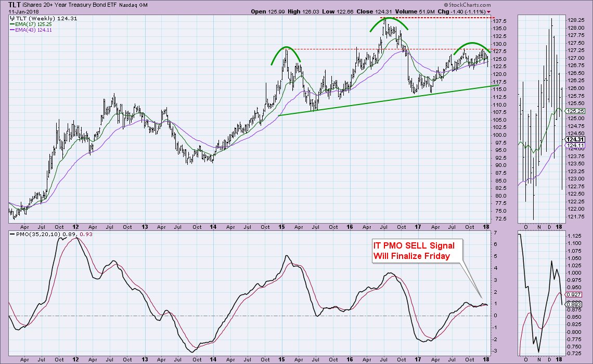Click the Open 125.99 value in the header

pyautogui.click(x=267, y=12)
